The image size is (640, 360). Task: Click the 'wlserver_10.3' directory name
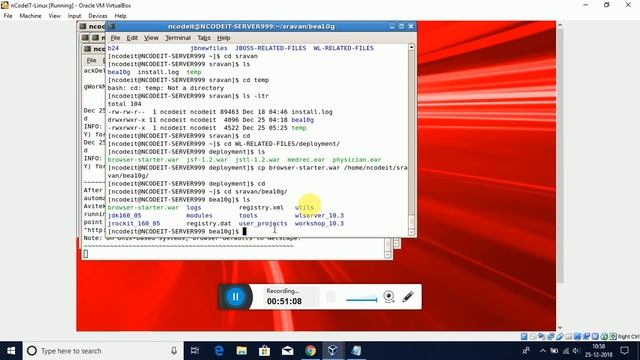[319, 216]
